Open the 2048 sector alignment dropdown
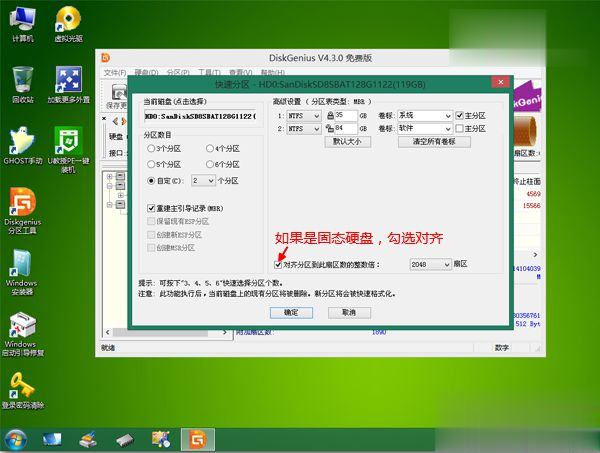This screenshot has height=453, width=600. tap(430, 264)
